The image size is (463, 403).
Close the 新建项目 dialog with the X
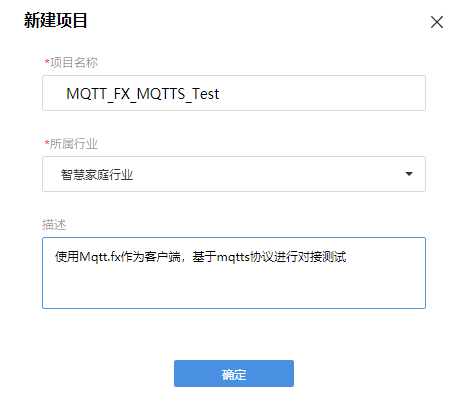[437, 22]
